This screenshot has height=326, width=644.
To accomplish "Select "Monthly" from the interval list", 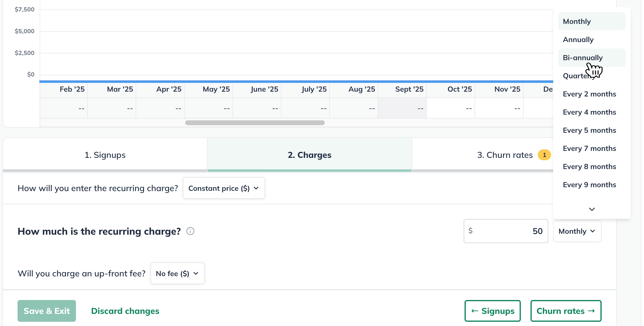I will pyautogui.click(x=577, y=21).
